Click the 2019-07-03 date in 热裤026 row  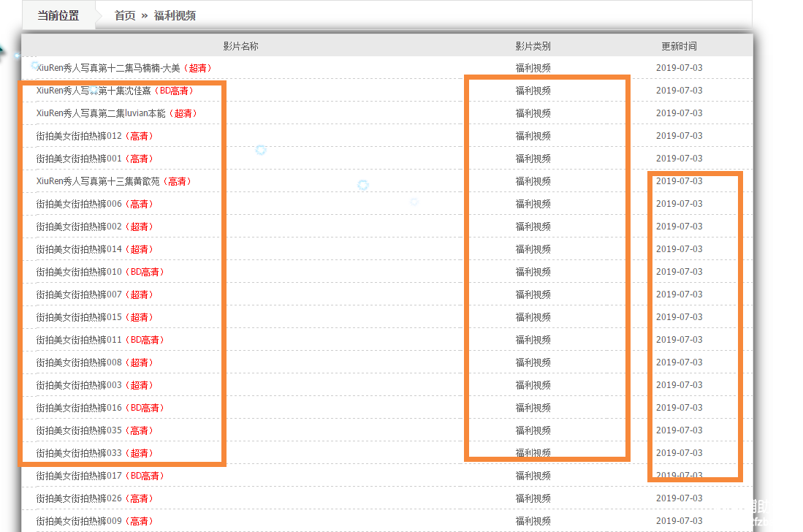click(x=679, y=498)
